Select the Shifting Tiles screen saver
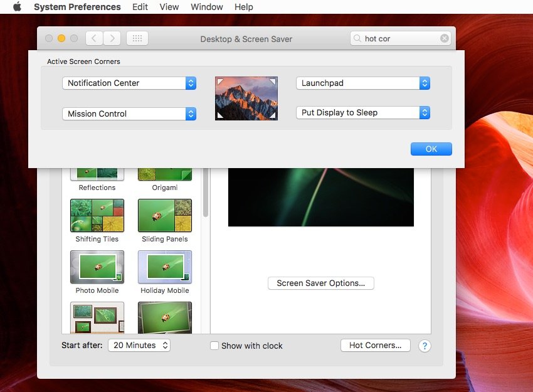The height and width of the screenshot is (392, 533). [x=97, y=221]
